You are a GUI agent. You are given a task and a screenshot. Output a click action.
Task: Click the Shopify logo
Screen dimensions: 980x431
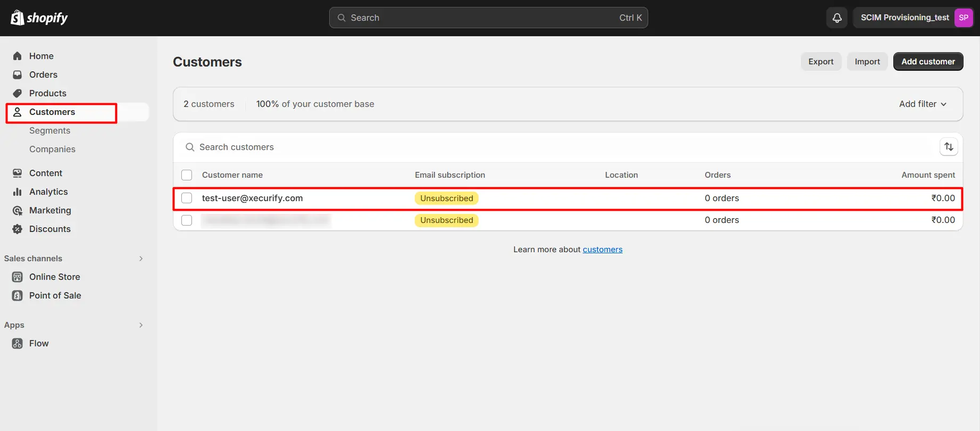tap(39, 18)
